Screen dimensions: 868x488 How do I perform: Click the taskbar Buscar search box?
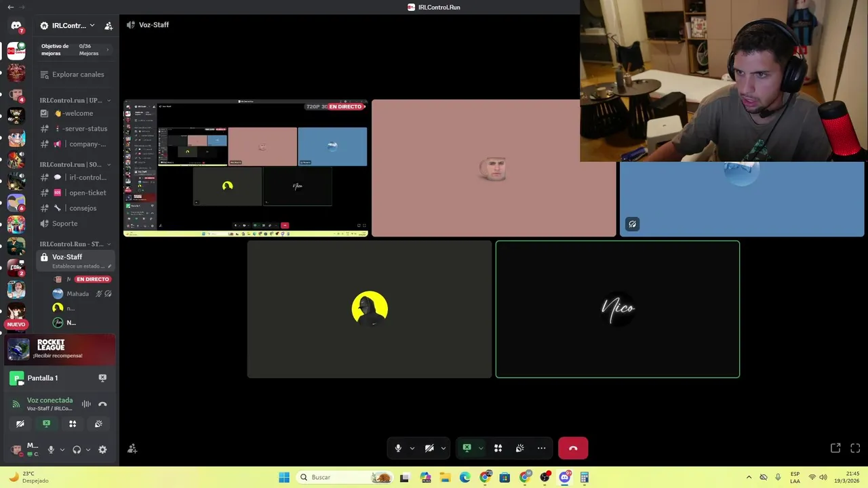pos(346,477)
